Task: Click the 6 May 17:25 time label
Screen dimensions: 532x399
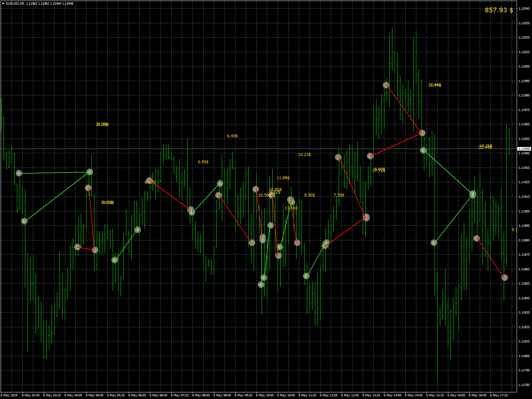Action: pos(499,395)
